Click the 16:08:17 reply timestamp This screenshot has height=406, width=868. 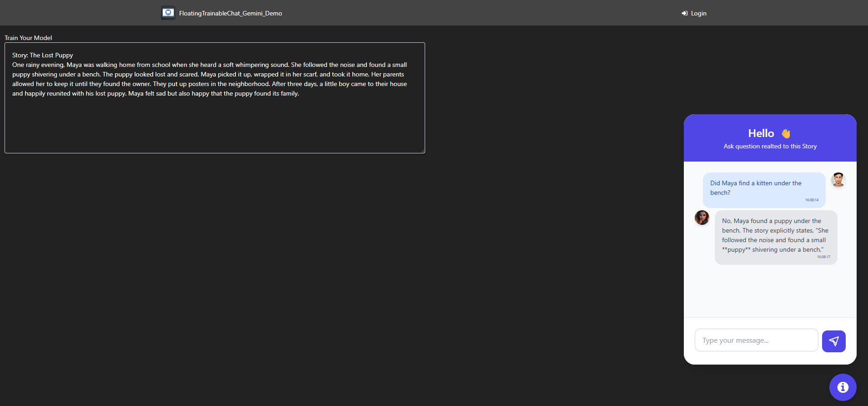coord(823,257)
